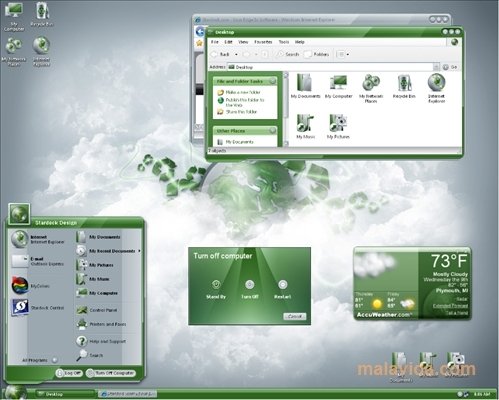499x400 pixels.
Task: Open the View menu
Action: pos(243,42)
